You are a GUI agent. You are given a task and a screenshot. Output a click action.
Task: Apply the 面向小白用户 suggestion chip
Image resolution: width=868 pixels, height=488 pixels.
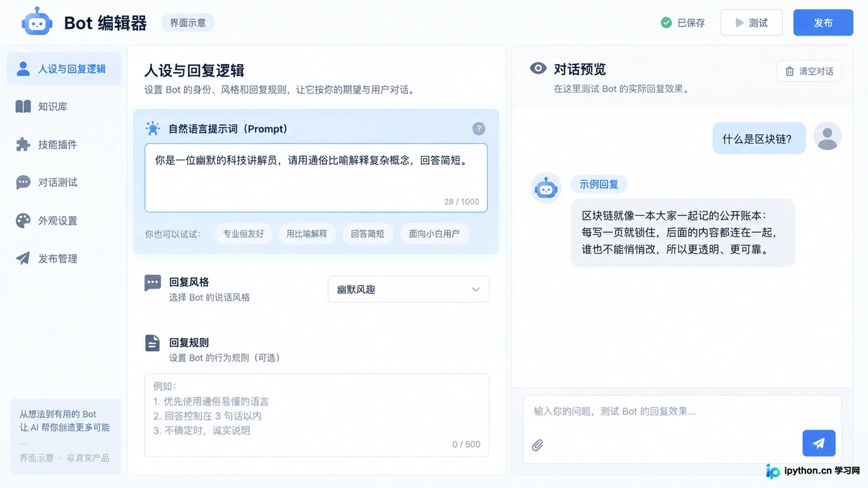click(434, 234)
